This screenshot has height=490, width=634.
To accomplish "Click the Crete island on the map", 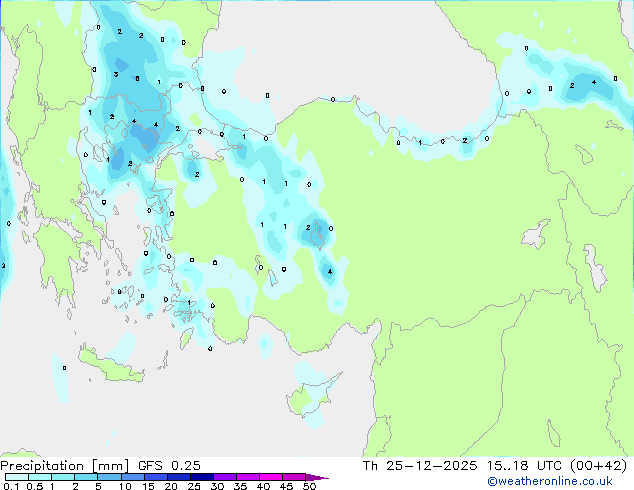I will click(x=110, y=365).
